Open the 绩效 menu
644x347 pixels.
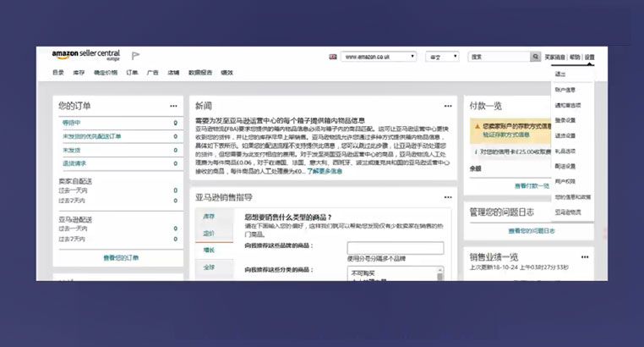point(226,72)
